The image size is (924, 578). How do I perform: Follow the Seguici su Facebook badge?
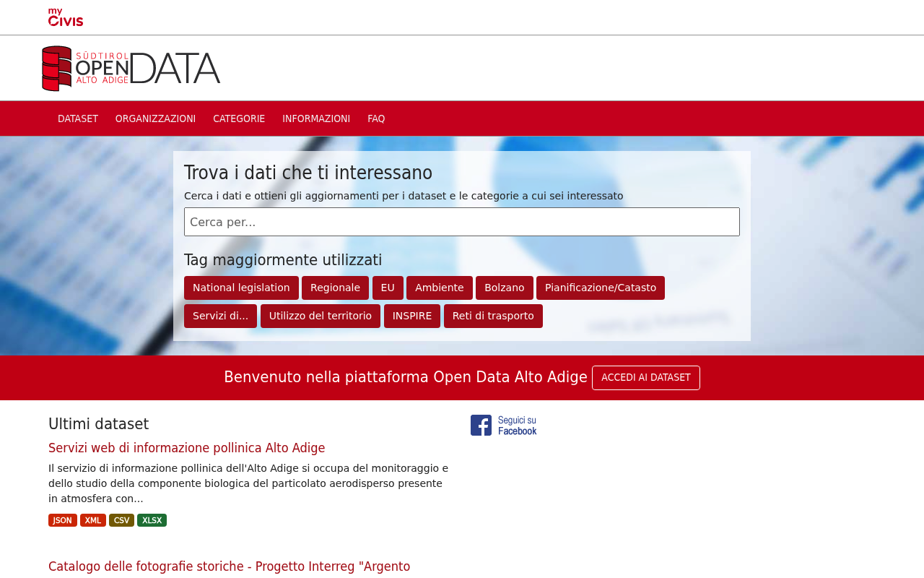[504, 426]
